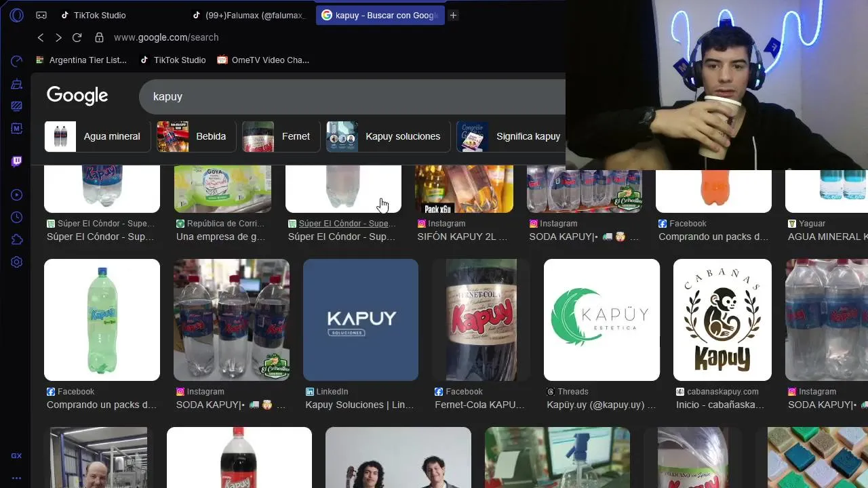The height and width of the screenshot is (488, 868).
Task: Click Fernet-Cola KAPU... Facebook caption
Action: (479, 405)
